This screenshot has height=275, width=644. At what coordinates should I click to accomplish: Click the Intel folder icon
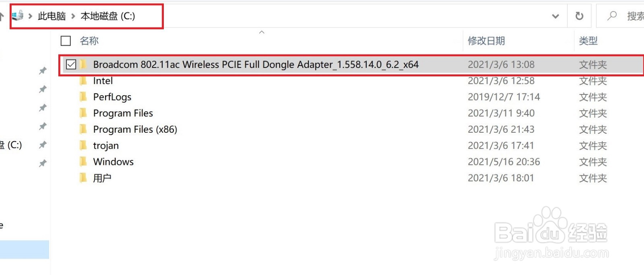tap(83, 81)
